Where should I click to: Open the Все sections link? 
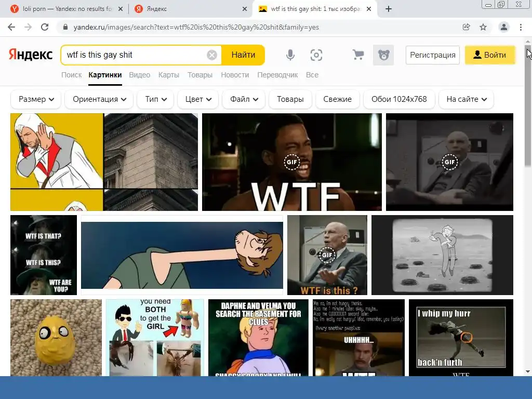point(312,75)
